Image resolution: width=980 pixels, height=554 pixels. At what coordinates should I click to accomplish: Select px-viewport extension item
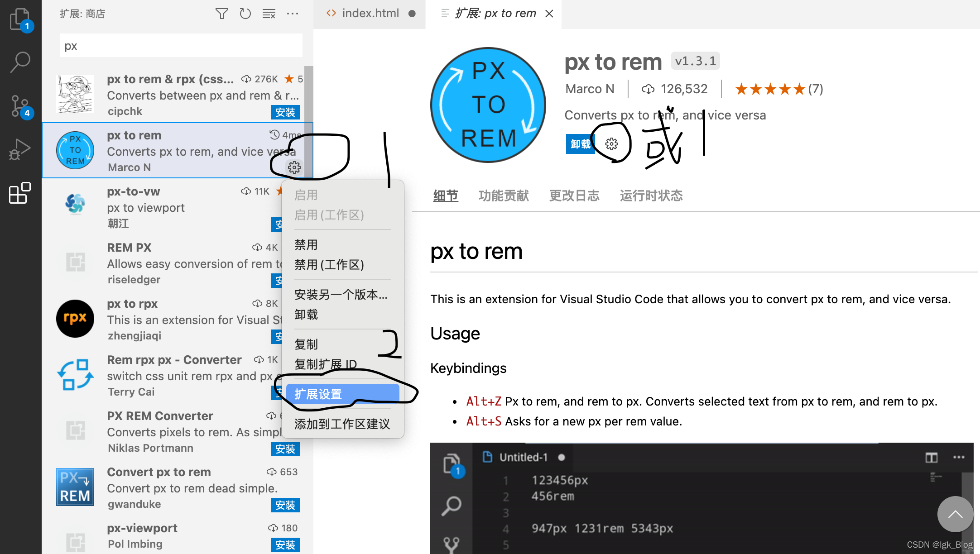click(173, 535)
